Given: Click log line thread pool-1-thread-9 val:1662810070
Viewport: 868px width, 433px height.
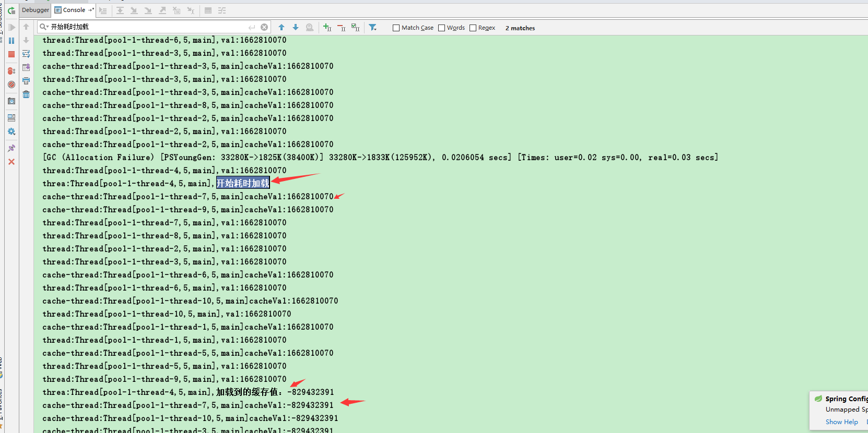Looking at the screenshot, I should (x=165, y=379).
